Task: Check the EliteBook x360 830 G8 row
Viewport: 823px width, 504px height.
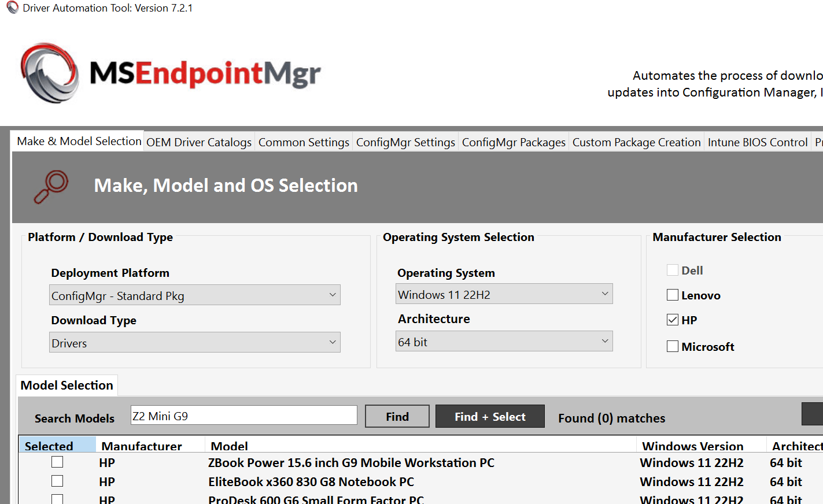Action: (x=56, y=480)
